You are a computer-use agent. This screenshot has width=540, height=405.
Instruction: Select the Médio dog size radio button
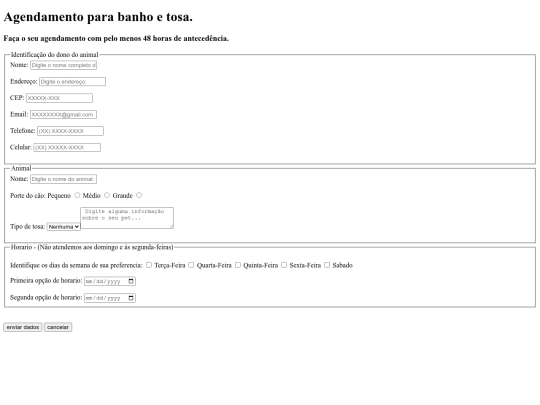[x=107, y=195]
